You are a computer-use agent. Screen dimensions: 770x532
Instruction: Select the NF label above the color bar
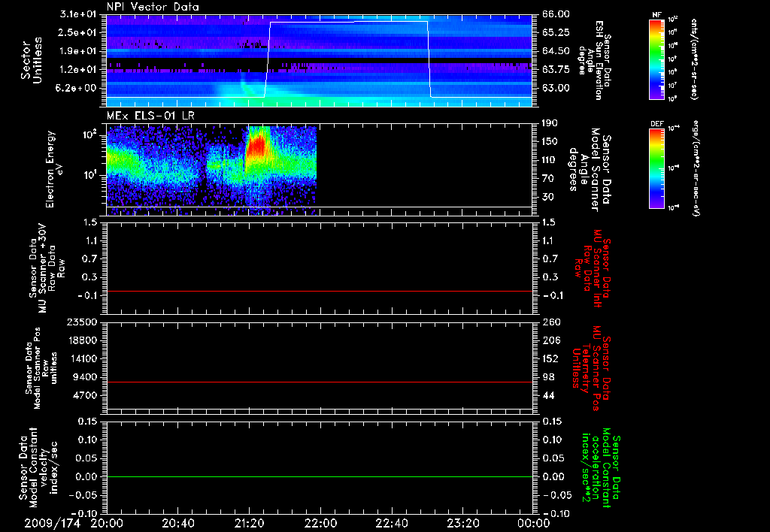pos(656,15)
